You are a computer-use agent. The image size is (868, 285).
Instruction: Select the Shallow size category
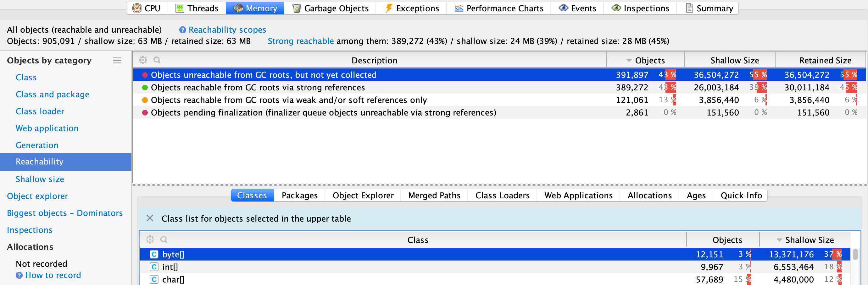(x=40, y=179)
